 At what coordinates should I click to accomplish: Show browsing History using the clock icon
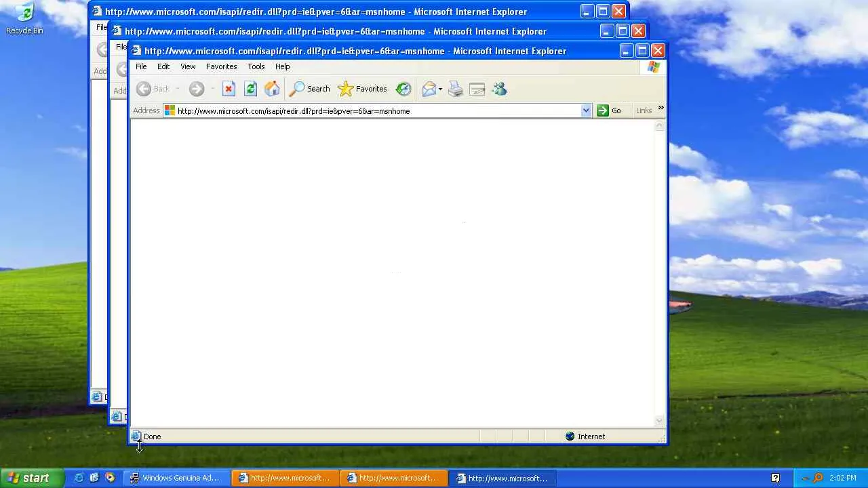[403, 89]
